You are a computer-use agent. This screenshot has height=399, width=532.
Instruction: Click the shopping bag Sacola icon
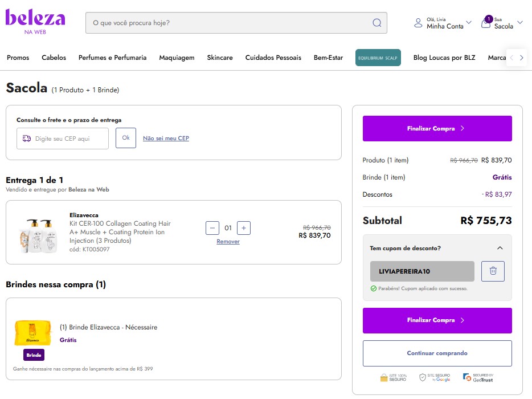(485, 23)
